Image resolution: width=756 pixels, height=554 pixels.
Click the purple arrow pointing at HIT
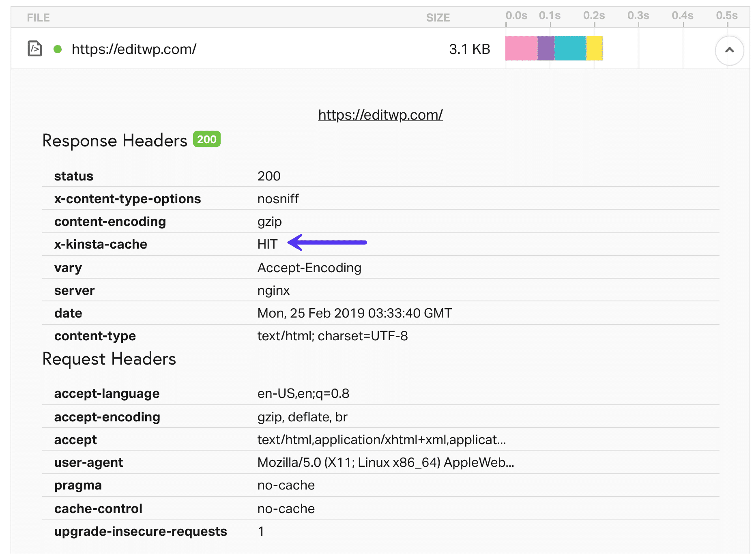326,243
